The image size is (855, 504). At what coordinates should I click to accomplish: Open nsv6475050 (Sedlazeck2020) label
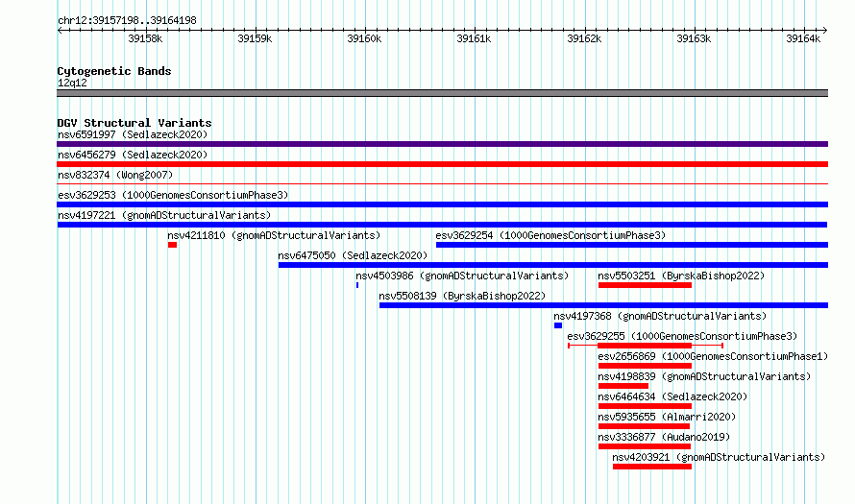pos(353,255)
